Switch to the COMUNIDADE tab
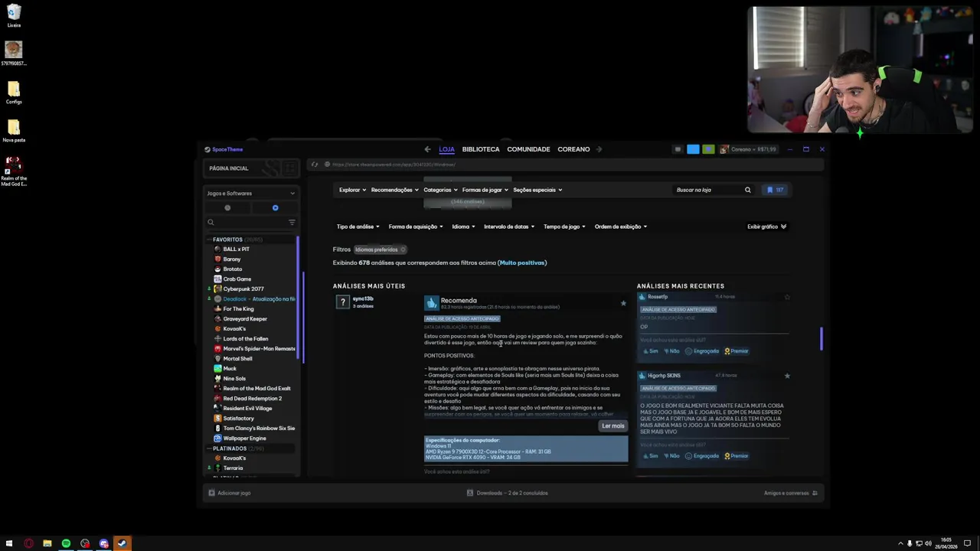Viewport: 980px width, 551px height. click(x=528, y=149)
